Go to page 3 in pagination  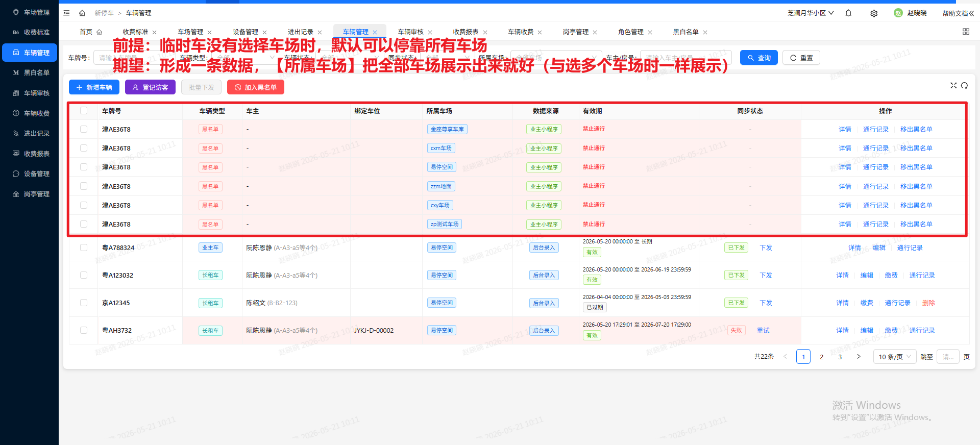click(840, 357)
